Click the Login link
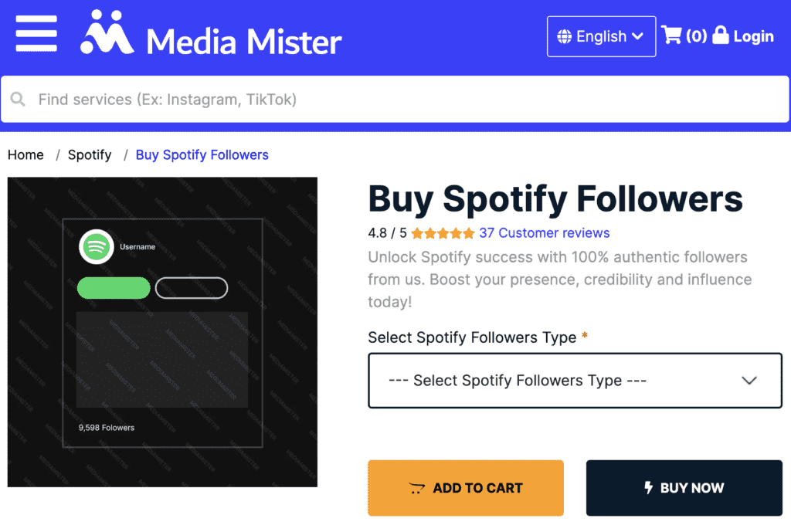The image size is (791, 532). pyautogui.click(x=752, y=36)
